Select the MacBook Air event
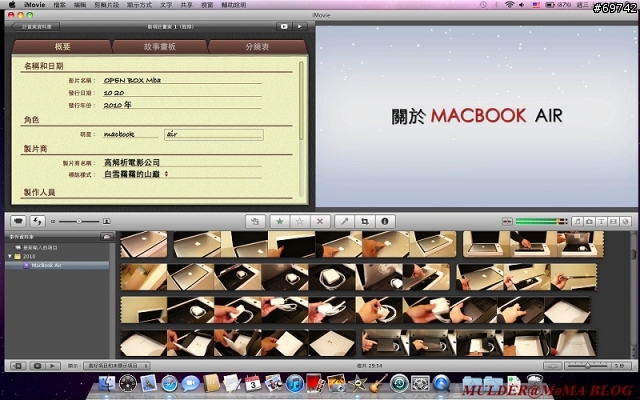The width and height of the screenshot is (640, 400). (57, 265)
